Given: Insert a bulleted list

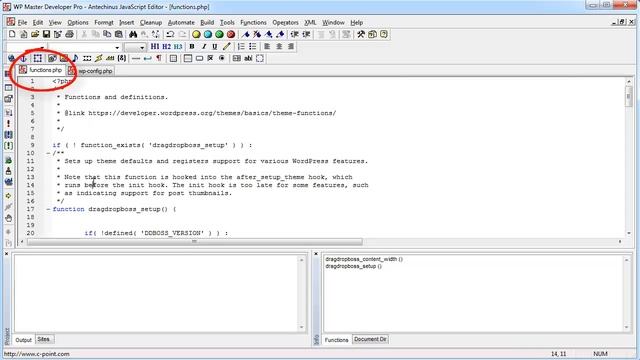Looking at the screenshot, I should (253, 47).
